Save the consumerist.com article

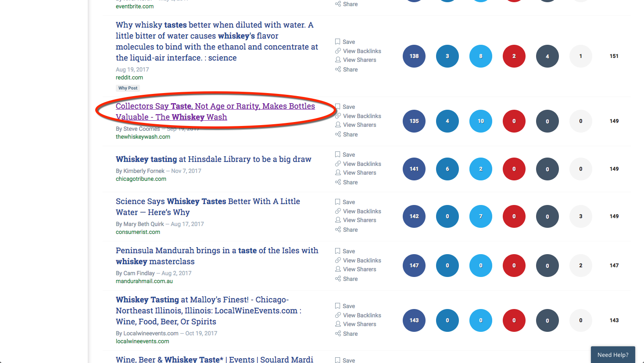(x=345, y=202)
